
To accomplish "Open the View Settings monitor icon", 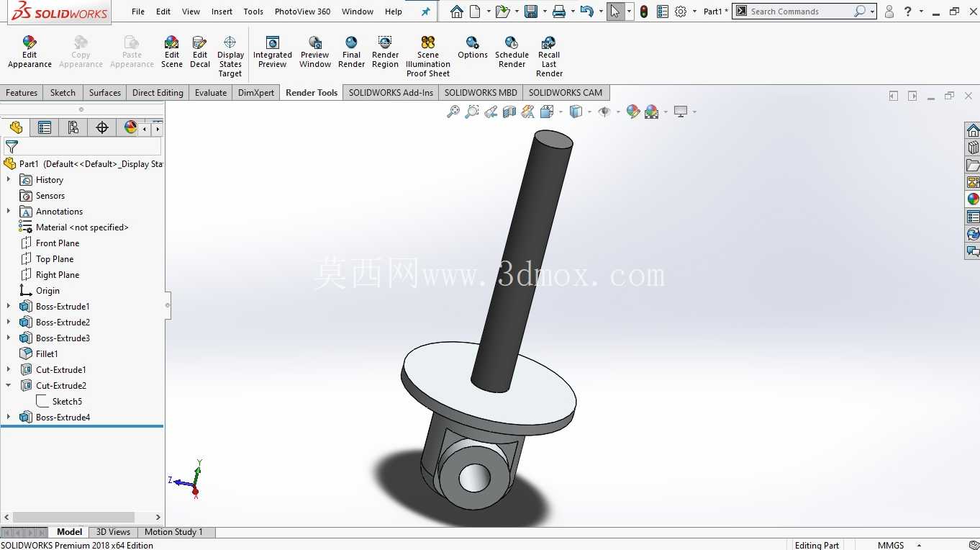I will point(681,112).
